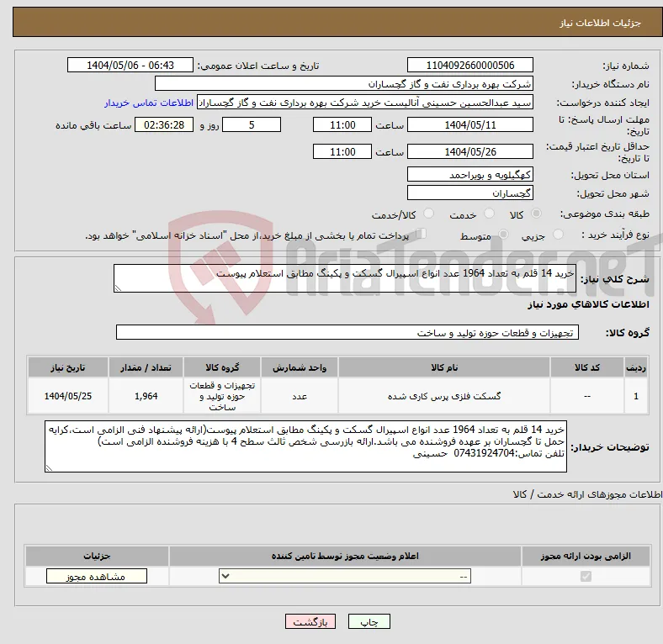
Task: Select the کالا/خدمت radio button
Action: (429, 214)
